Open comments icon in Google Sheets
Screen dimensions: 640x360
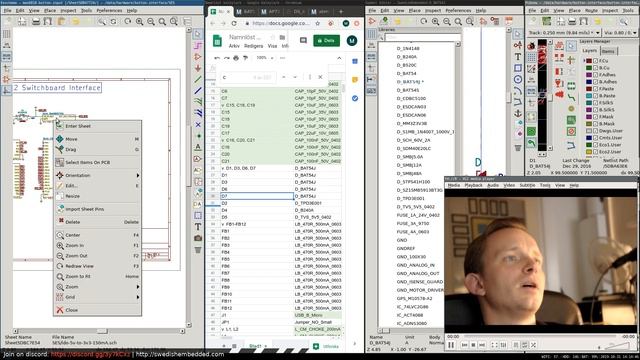(303, 40)
